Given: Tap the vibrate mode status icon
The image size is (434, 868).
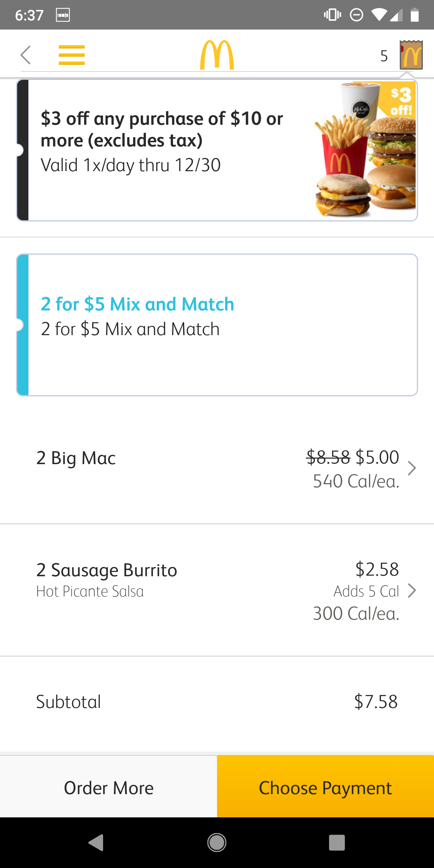Looking at the screenshot, I should pos(332,15).
